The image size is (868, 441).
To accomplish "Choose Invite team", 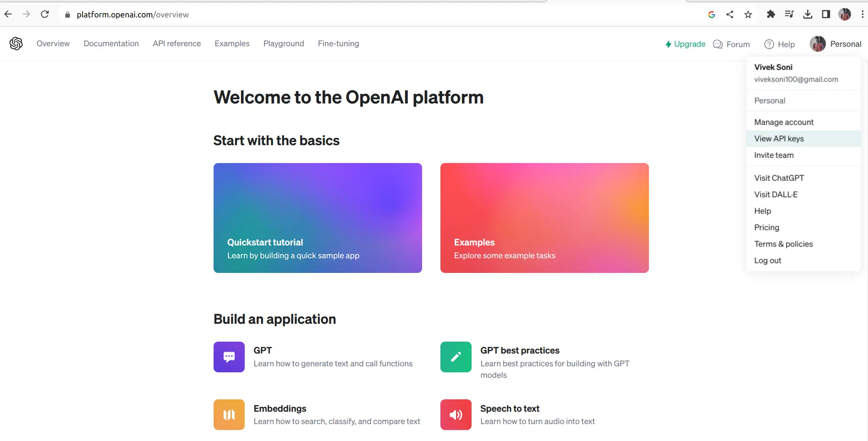I will coord(803,155).
